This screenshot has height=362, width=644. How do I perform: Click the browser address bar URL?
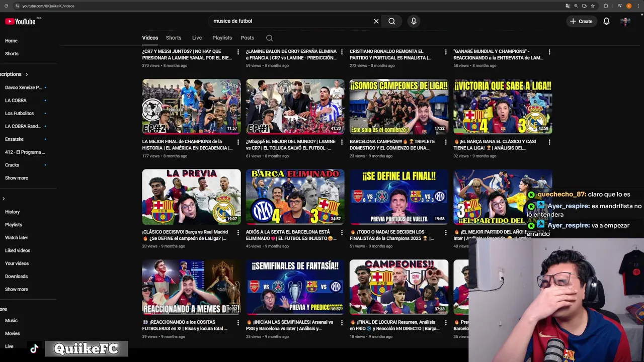(48, 6)
